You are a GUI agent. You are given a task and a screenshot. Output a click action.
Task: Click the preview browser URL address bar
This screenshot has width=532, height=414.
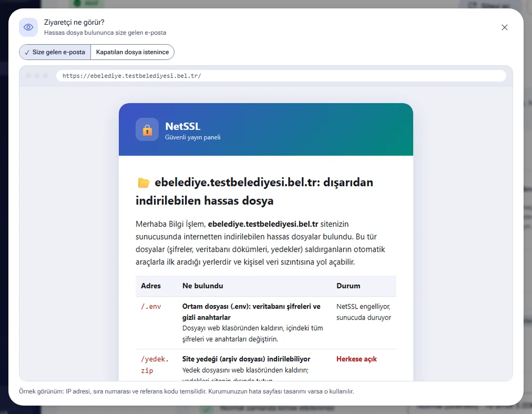[281, 76]
